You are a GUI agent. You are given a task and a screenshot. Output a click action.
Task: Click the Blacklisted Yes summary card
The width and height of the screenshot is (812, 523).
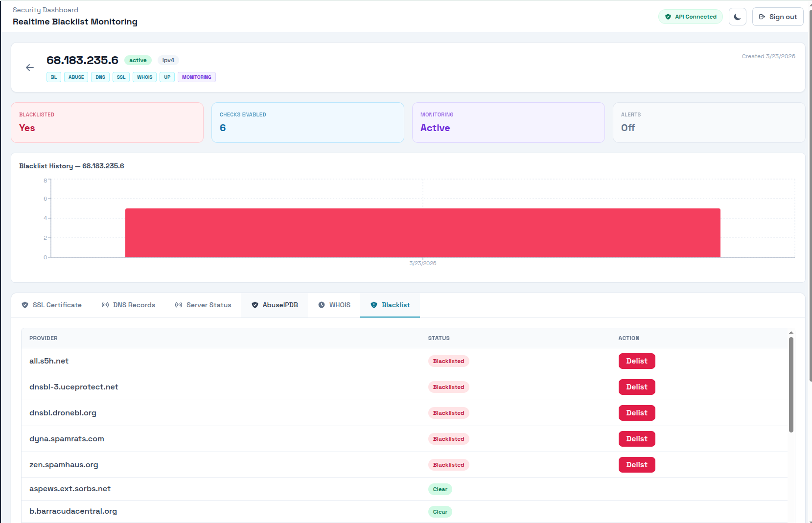click(x=107, y=123)
